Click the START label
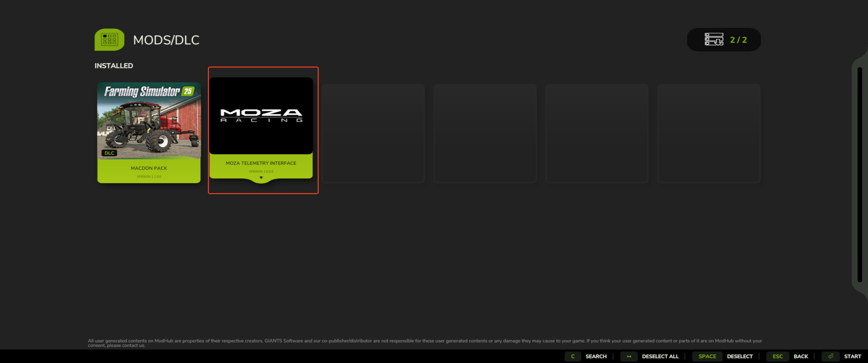Screen dimensions: 868x363 point(852,356)
